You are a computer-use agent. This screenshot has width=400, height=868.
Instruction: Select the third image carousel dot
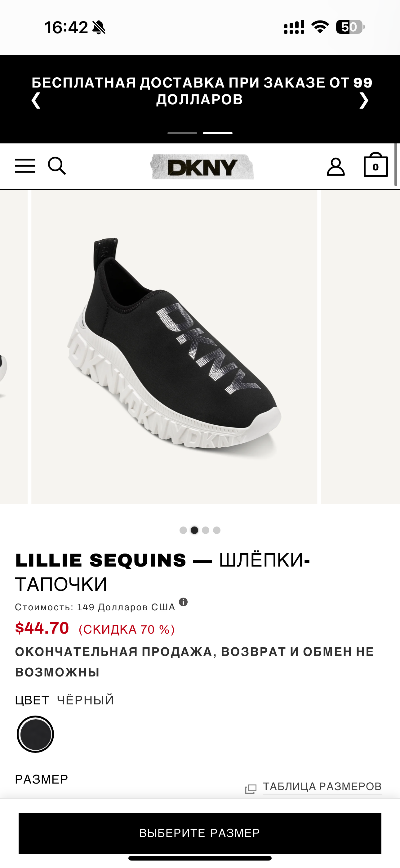[205, 530]
